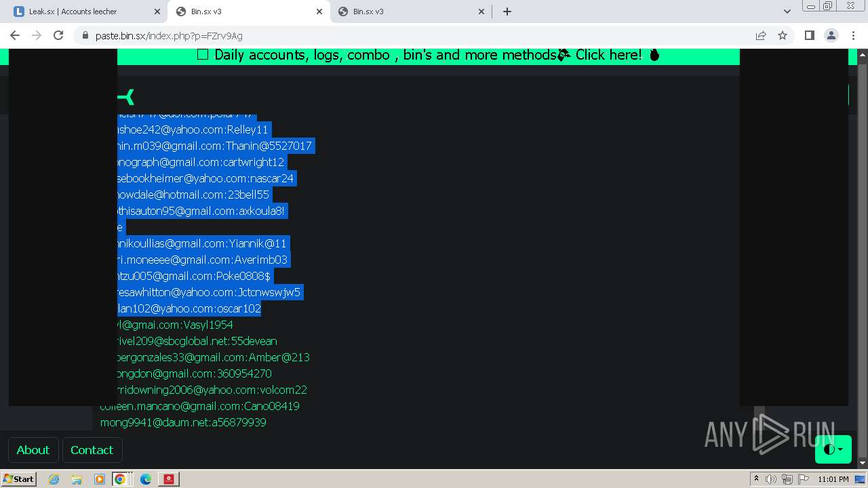This screenshot has height=488, width=868.
Task: Open the Daily accounts banner link
Action: click(x=428, y=55)
